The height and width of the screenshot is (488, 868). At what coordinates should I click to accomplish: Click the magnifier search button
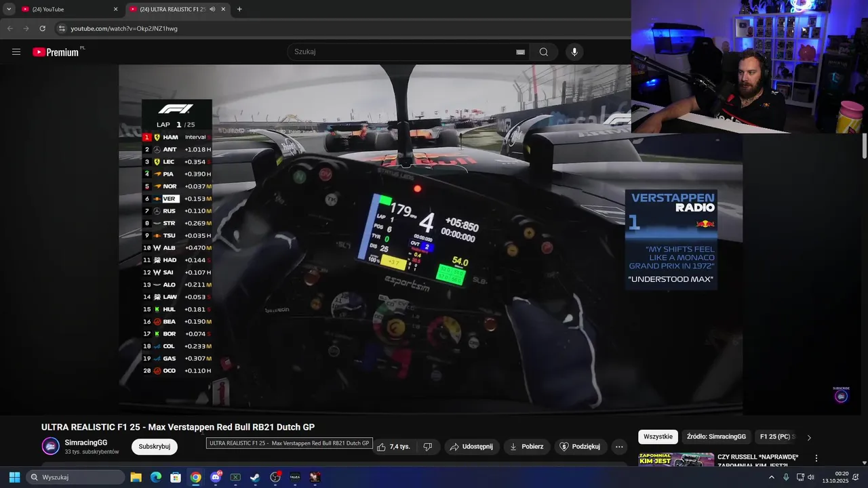(x=544, y=52)
